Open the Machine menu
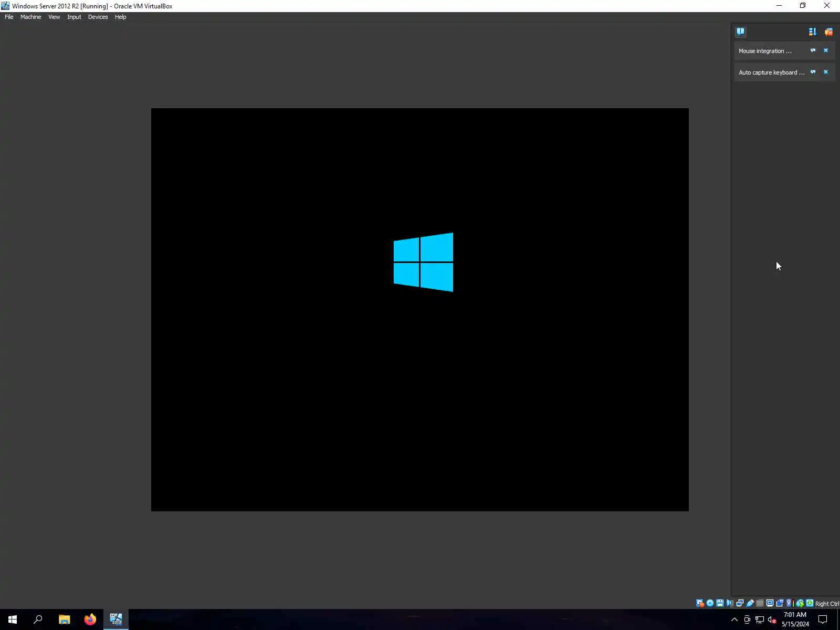This screenshot has width=840, height=630. tap(30, 17)
